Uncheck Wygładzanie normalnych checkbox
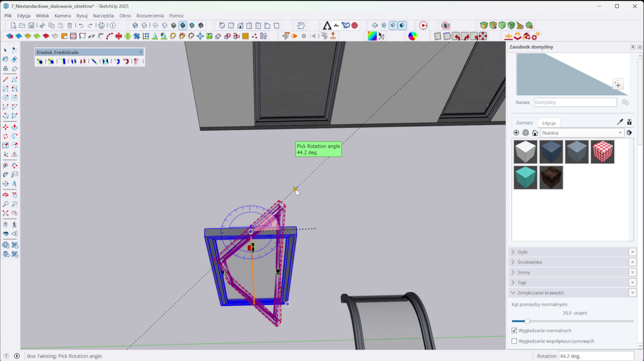The height and width of the screenshot is (361, 644). pyautogui.click(x=514, y=330)
